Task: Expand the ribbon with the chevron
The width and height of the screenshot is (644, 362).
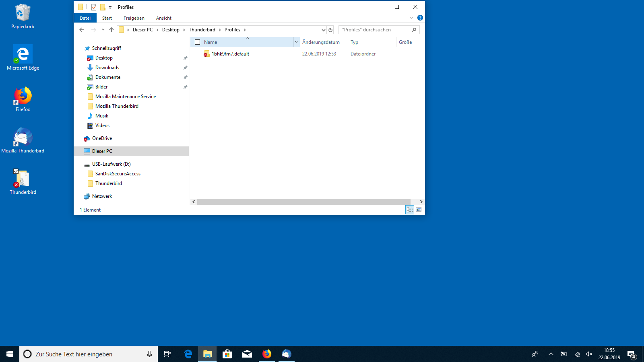Action: [x=411, y=18]
